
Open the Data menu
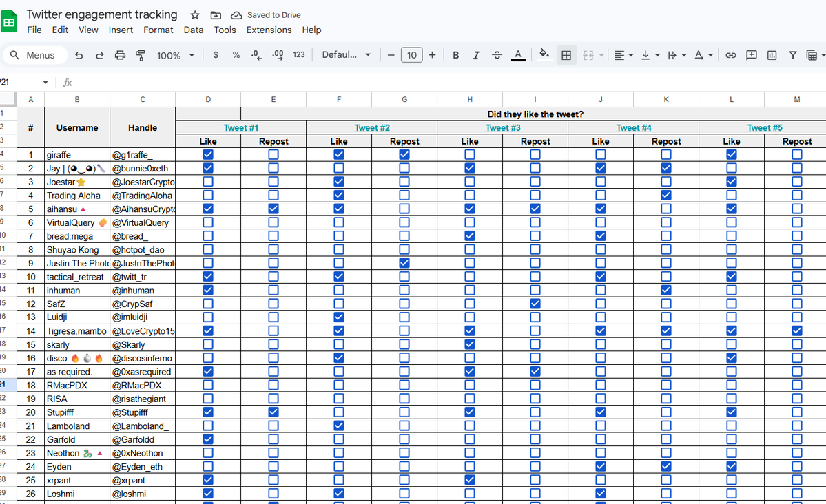tap(194, 30)
